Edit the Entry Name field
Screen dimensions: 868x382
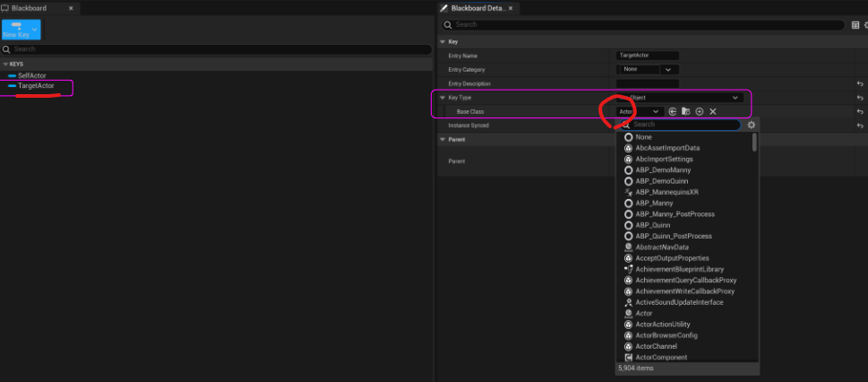647,56
